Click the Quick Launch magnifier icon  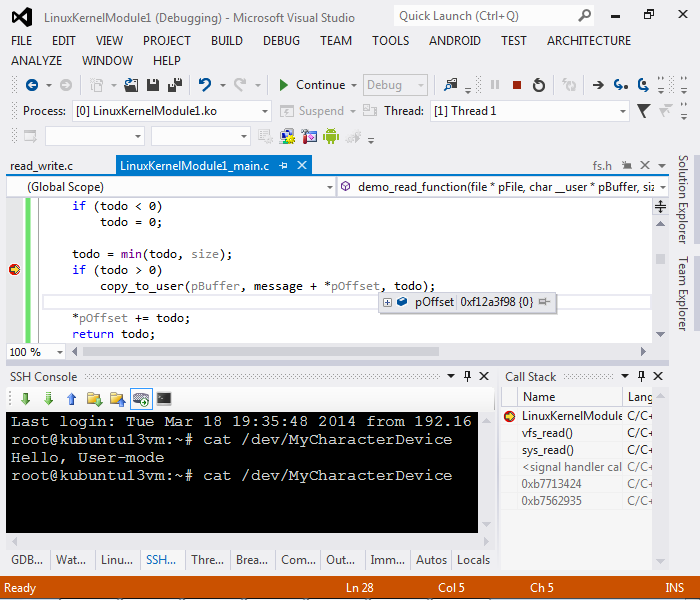(x=584, y=16)
